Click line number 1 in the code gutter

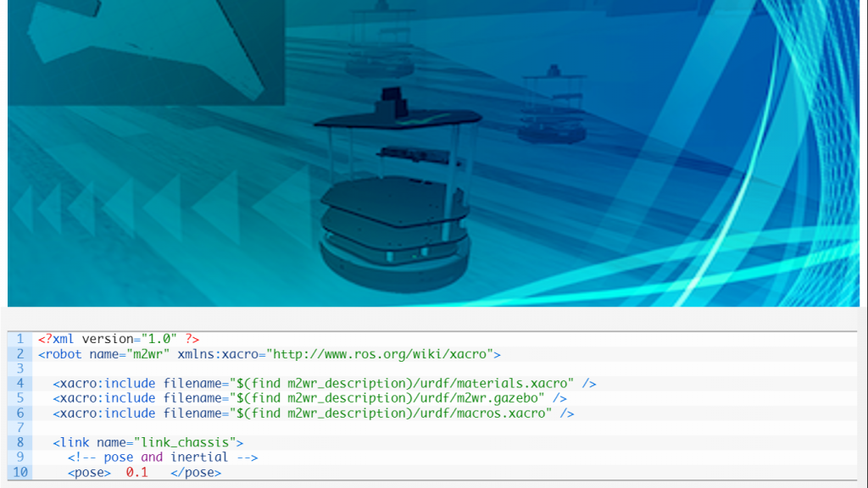coord(20,339)
